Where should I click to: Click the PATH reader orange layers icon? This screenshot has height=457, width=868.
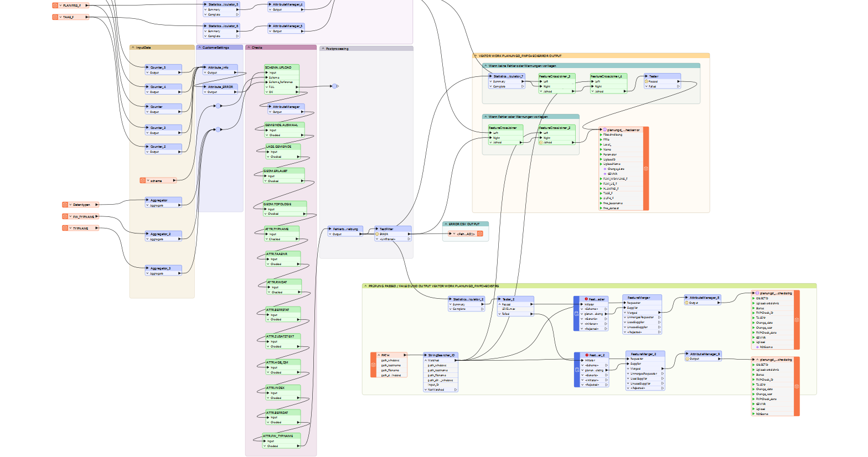[374, 365]
